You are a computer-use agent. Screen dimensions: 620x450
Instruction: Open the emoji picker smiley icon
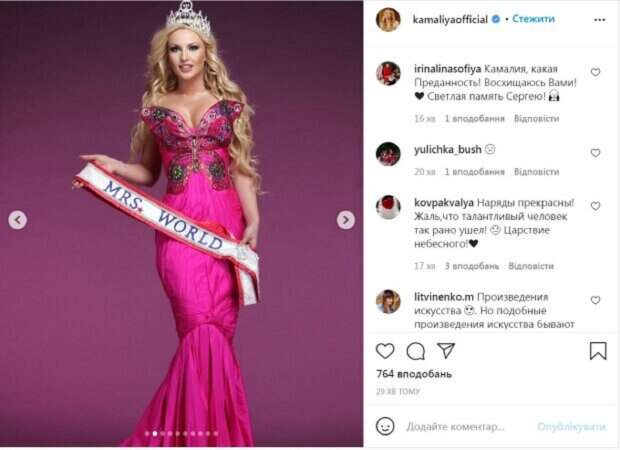pyautogui.click(x=385, y=427)
